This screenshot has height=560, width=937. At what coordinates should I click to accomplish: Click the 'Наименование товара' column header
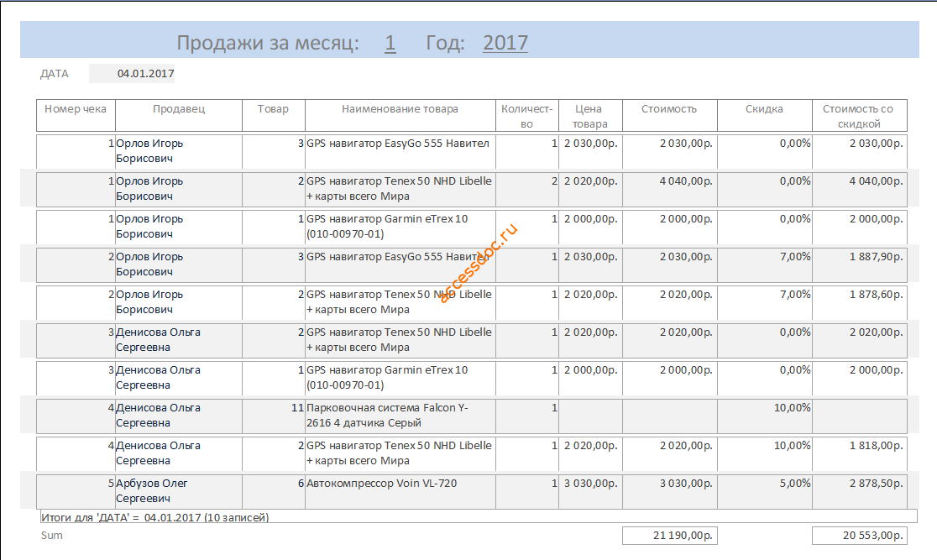tap(400, 115)
